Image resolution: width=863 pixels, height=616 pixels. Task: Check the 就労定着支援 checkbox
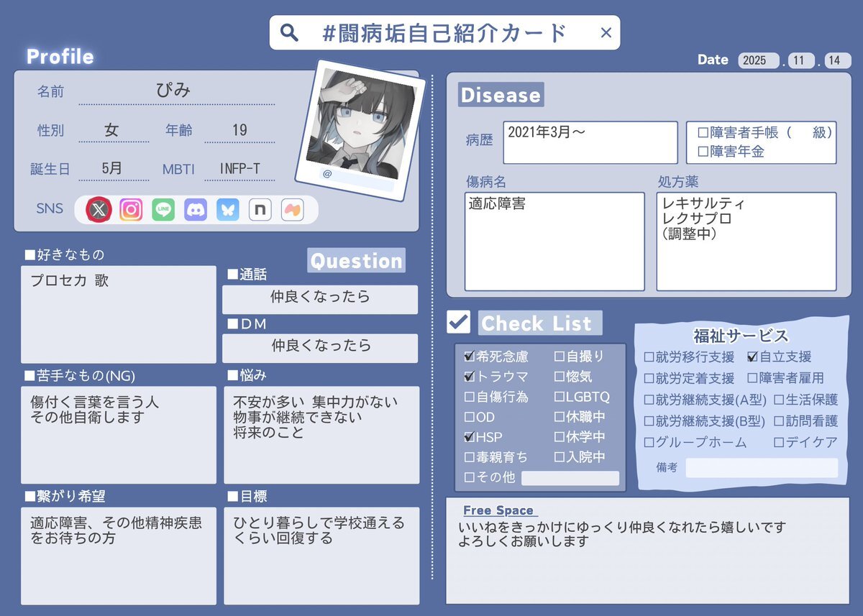pos(649,378)
